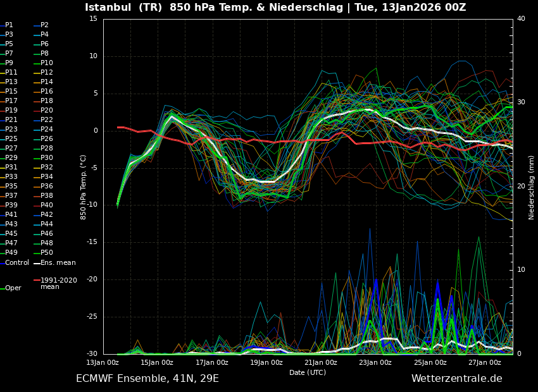Click the 21Jan 00z tick label
The width and height of the screenshot is (538, 392).
(321, 362)
